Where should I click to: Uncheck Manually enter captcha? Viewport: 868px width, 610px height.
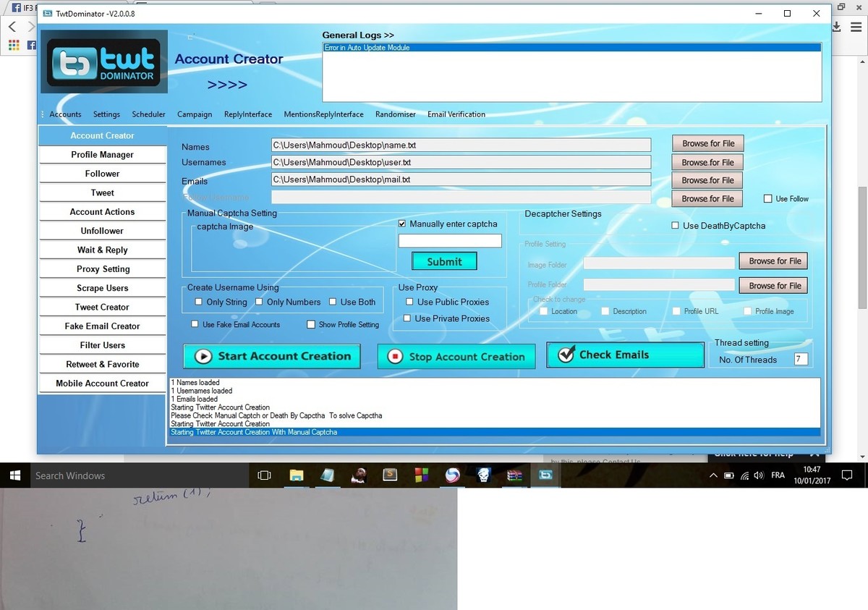[x=402, y=224]
